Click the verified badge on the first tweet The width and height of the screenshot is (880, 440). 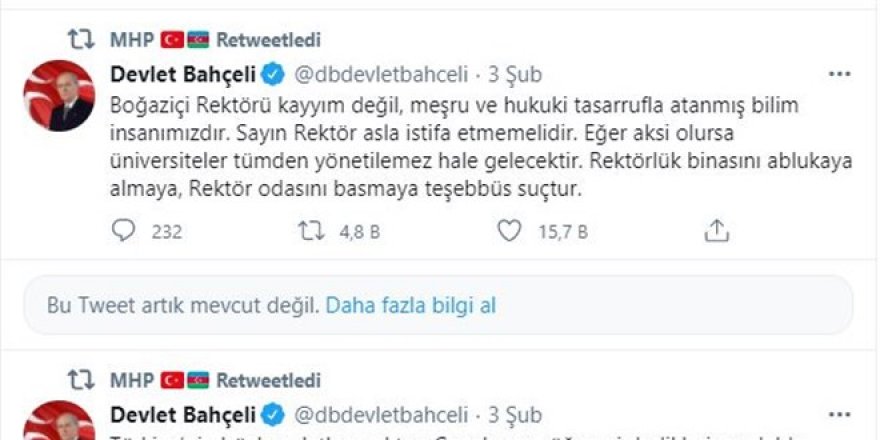coord(272,75)
